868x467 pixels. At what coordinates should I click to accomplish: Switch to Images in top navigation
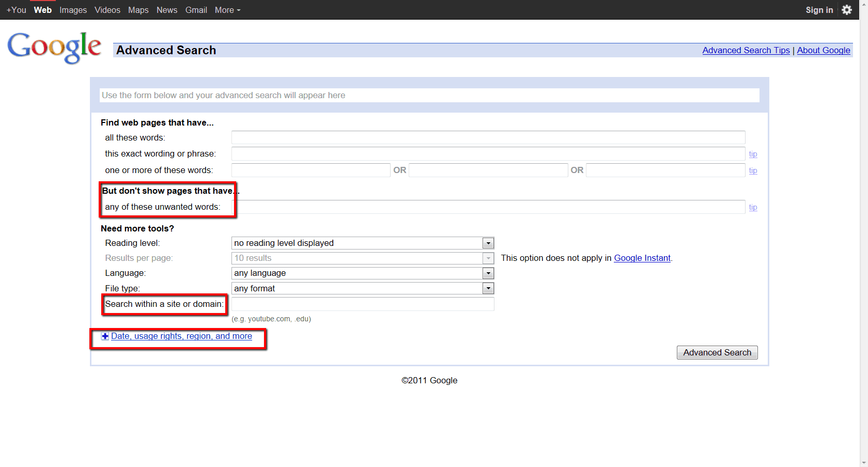[x=73, y=10]
